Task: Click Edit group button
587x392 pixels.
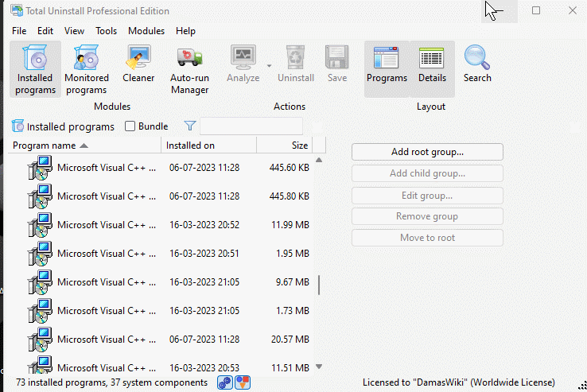Action: [x=427, y=196]
